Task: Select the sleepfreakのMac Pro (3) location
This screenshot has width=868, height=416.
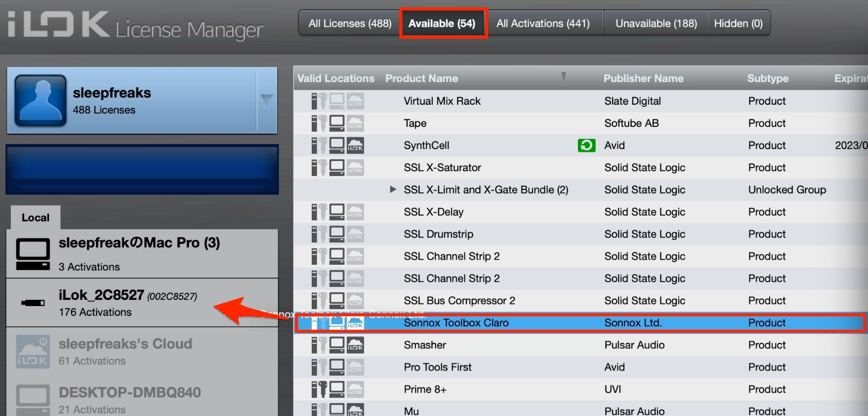Action: [142, 254]
